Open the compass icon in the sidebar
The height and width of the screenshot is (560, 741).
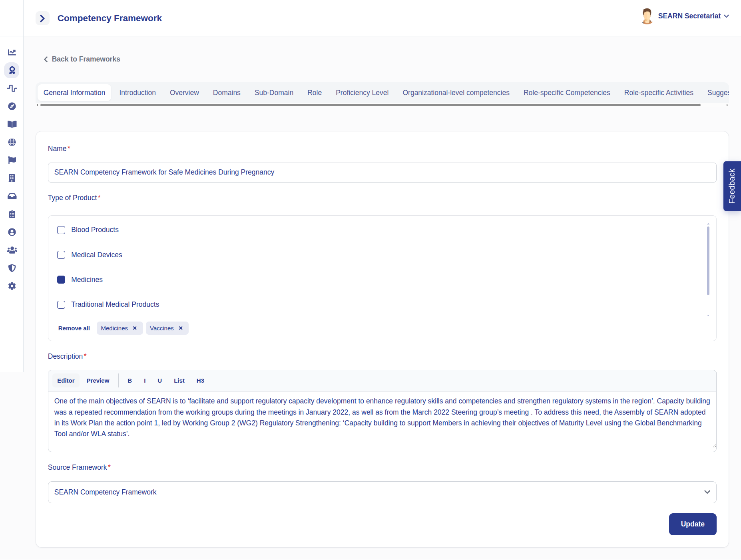pos(12,106)
